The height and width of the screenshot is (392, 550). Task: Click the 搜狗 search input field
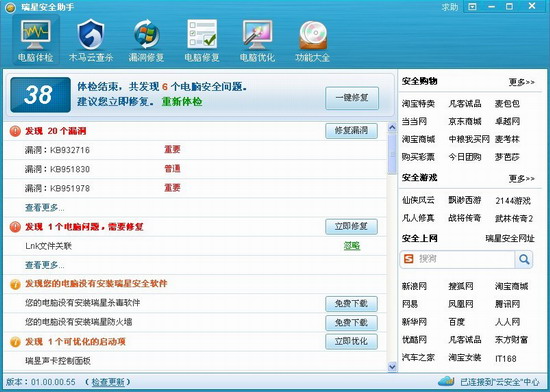pyautogui.click(x=465, y=259)
